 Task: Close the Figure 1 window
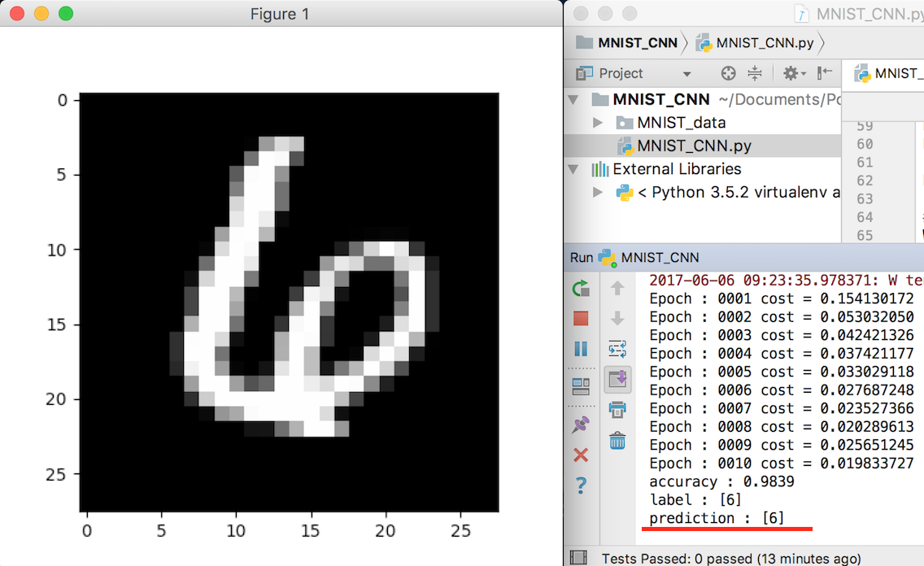(x=17, y=14)
